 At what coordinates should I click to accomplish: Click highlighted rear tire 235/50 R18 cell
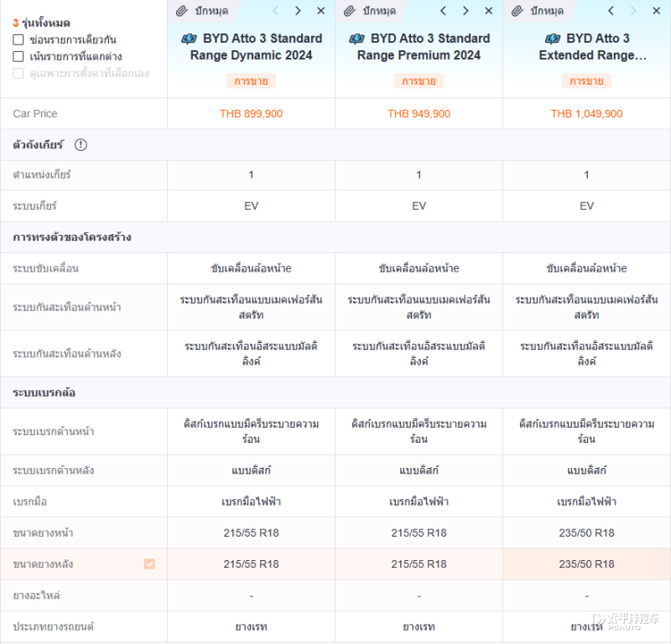(x=586, y=564)
